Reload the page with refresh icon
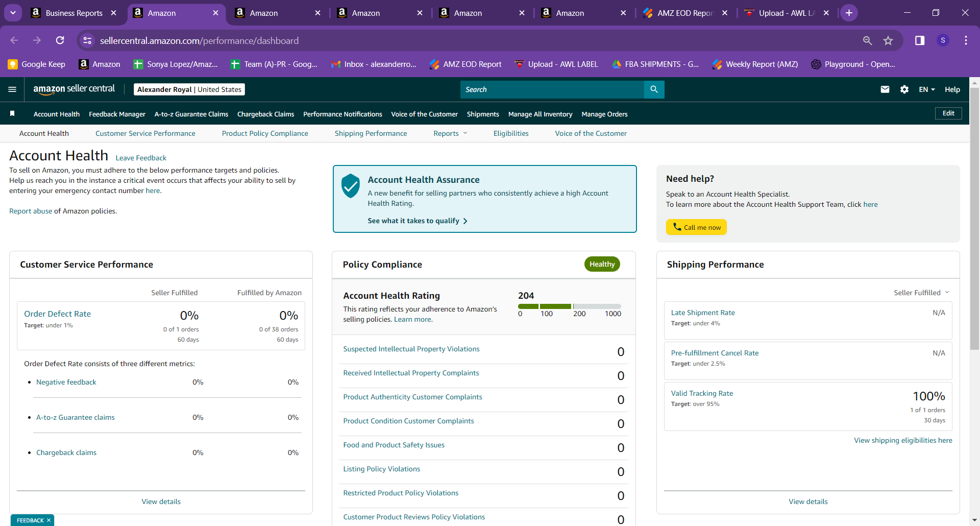This screenshot has width=980, height=526. click(x=60, y=40)
